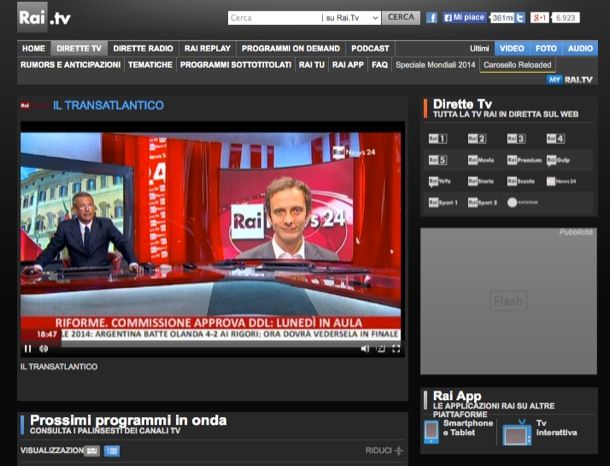Open the RAI APP submenu link
Screen dimensions: 610x466
point(348,65)
